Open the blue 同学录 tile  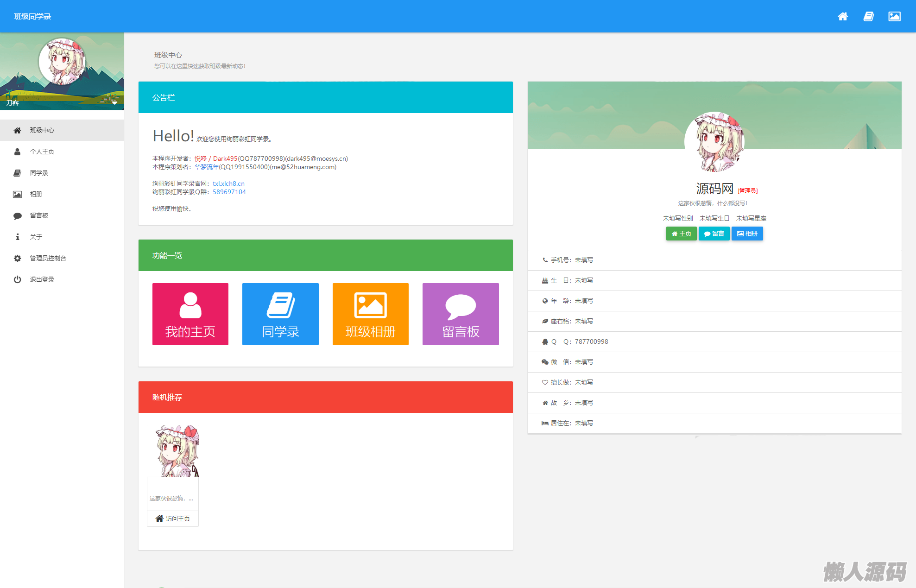pyautogui.click(x=280, y=314)
